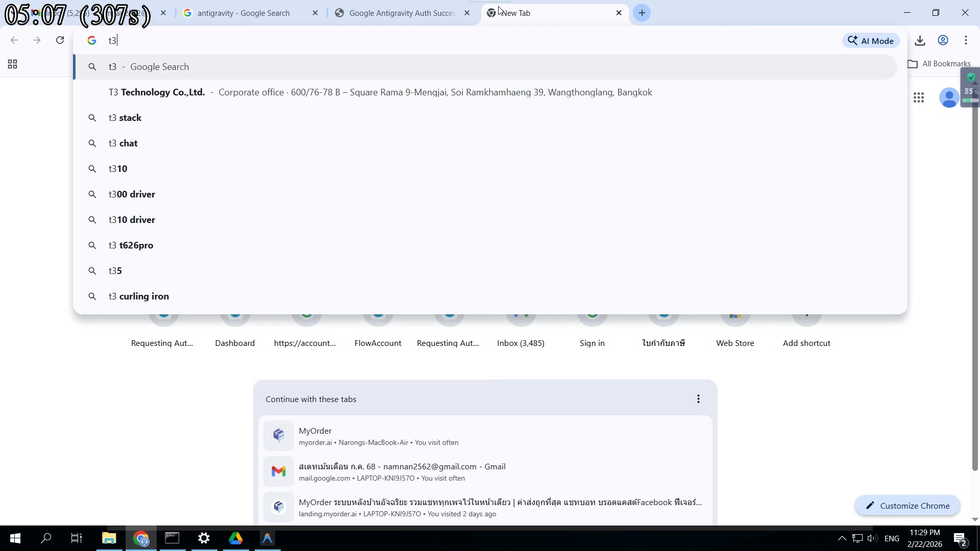Click the AI Mode button
Viewport: 980px width, 551px height.
(x=871, y=41)
